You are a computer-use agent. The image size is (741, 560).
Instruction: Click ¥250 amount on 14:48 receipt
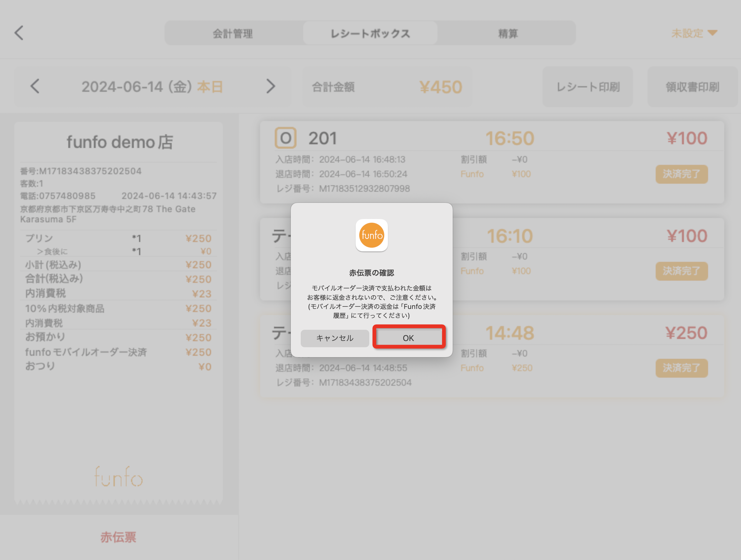click(686, 333)
